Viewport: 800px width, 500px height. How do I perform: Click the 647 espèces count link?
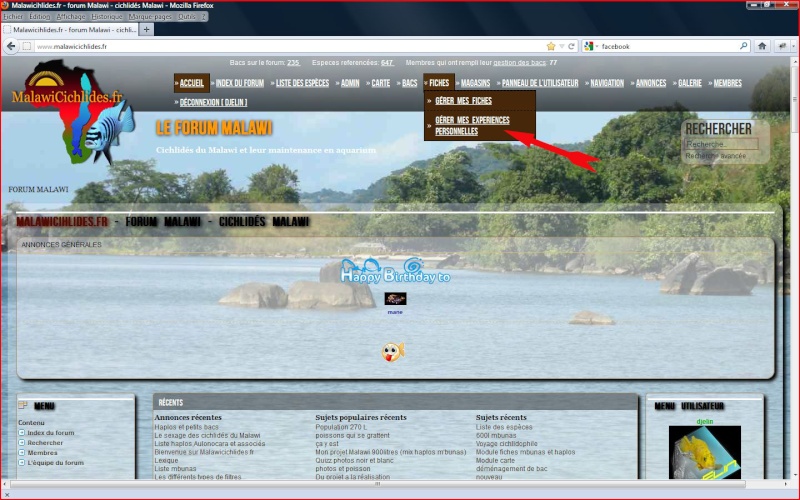pyautogui.click(x=387, y=63)
